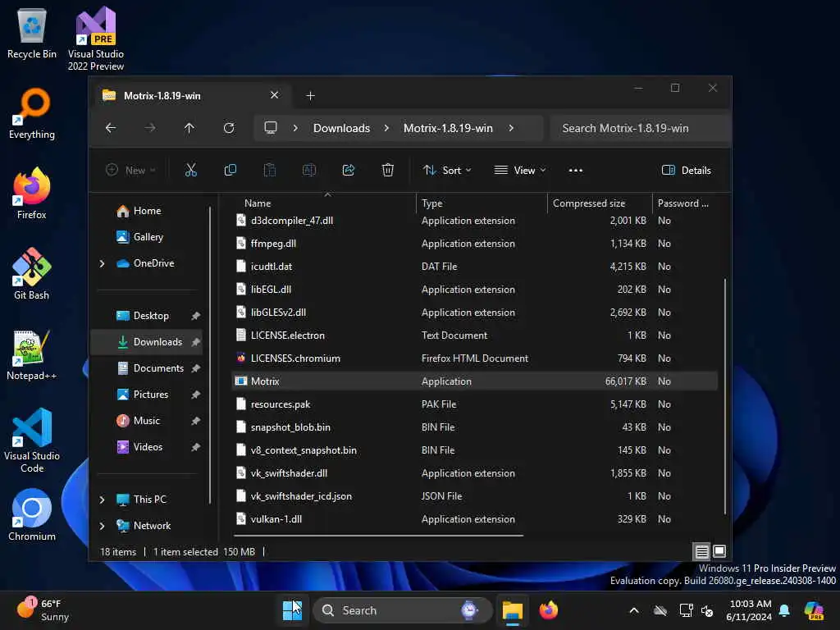Refresh the current folder view
The image size is (840, 630).
click(x=229, y=128)
